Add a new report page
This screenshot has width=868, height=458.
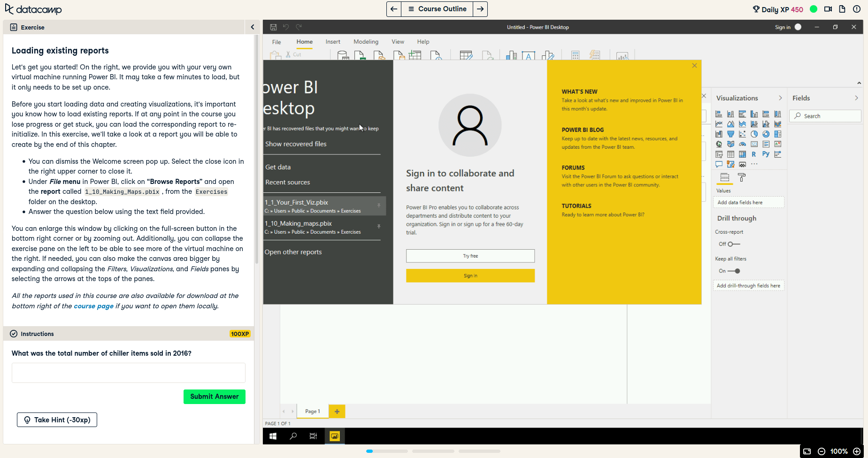click(x=337, y=412)
